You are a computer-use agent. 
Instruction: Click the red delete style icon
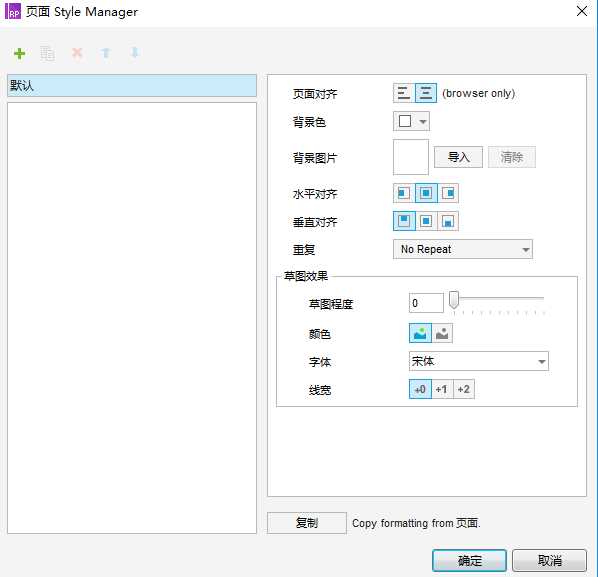(x=77, y=53)
